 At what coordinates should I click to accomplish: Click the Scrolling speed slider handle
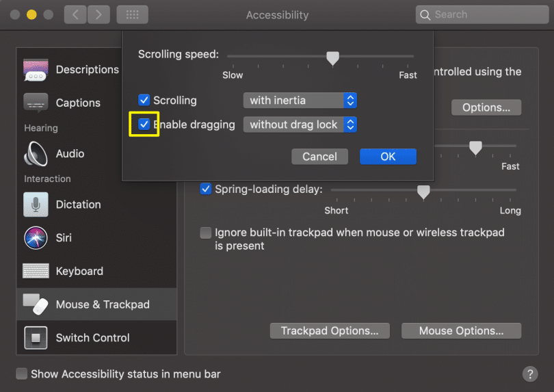[x=332, y=58]
